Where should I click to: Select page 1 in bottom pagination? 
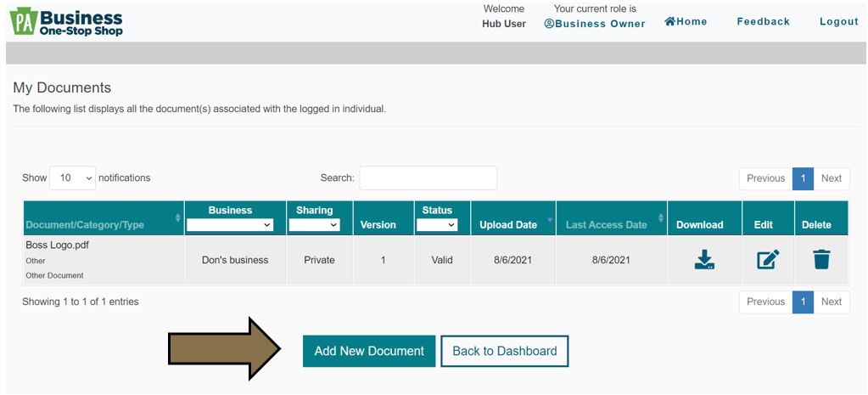pos(804,302)
